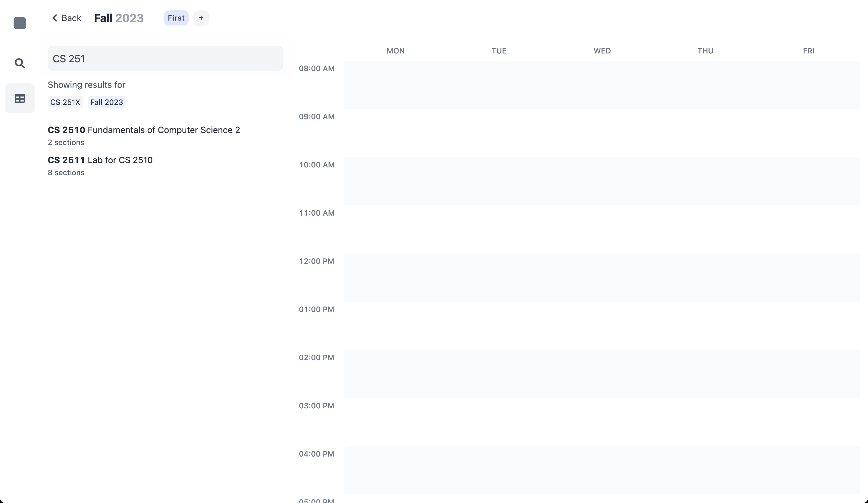The width and height of the screenshot is (868, 503).
Task: Click the Fall 2023 filter chip
Action: tap(106, 102)
